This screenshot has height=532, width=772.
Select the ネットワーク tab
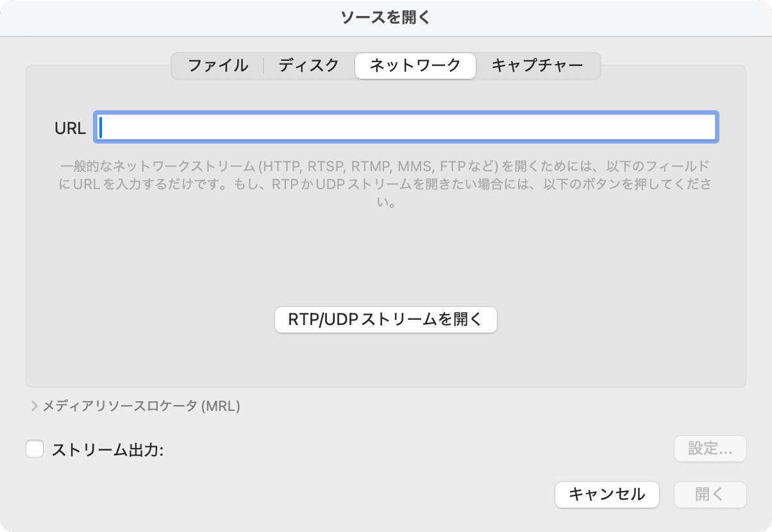pos(415,65)
